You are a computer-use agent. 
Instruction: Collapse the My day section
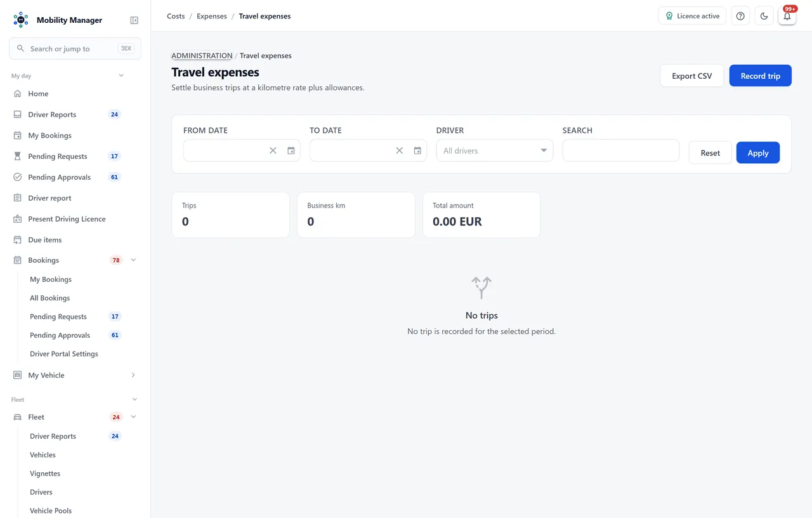click(x=121, y=76)
